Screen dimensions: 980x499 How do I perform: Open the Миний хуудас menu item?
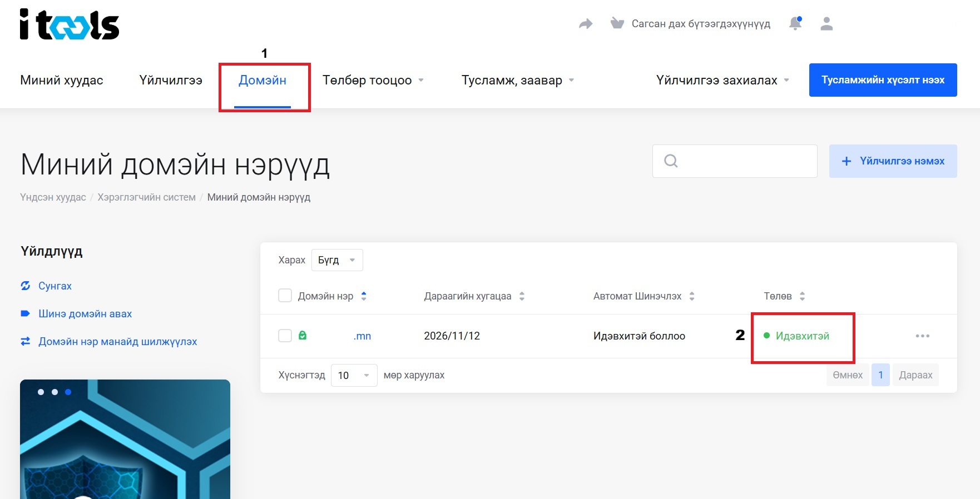(62, 81)
